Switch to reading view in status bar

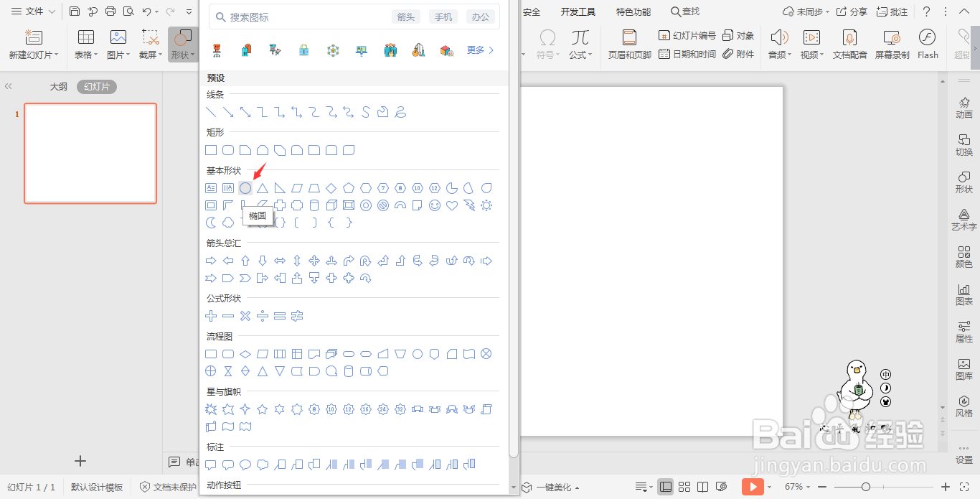(703, 487)
